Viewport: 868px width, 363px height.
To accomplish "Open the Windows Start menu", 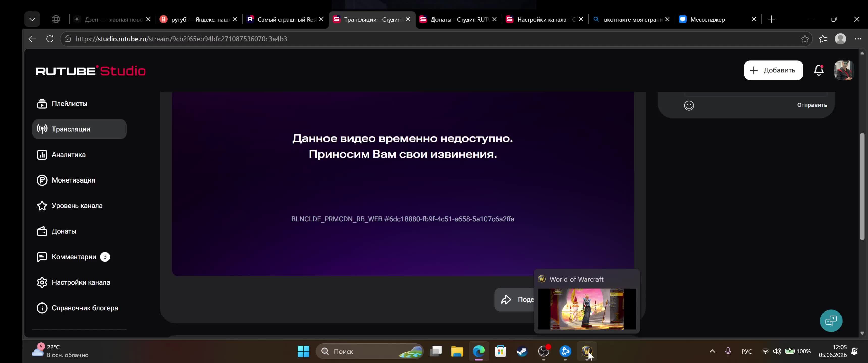I will 303,351.
